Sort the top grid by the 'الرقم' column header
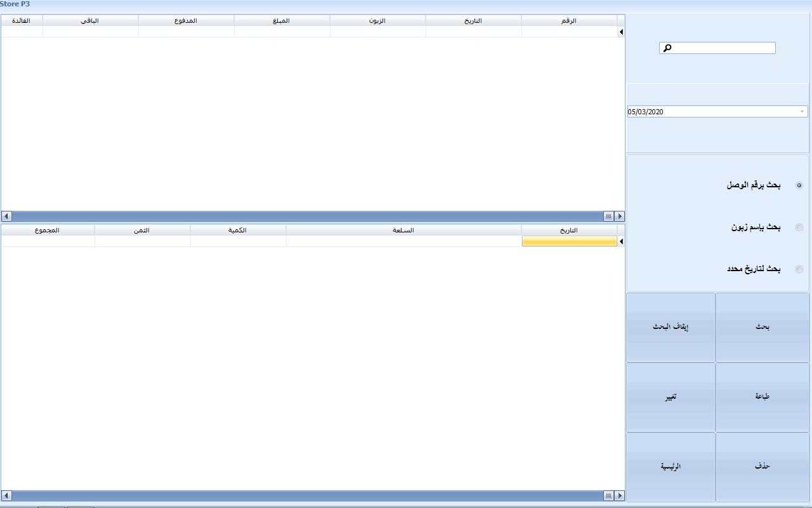812x508 pixels. pyautogui.click(x=568, y=20)
